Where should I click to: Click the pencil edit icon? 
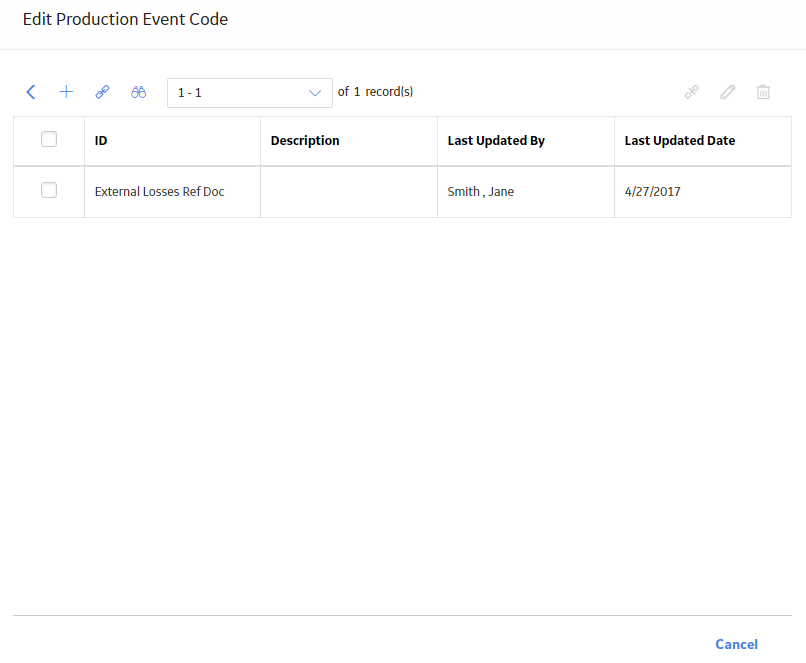click(x=727, y=92)
